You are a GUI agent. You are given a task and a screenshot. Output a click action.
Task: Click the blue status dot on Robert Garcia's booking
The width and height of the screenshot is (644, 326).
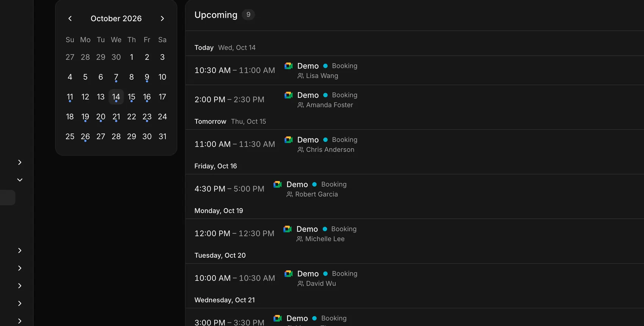click(x=314, y=185)
